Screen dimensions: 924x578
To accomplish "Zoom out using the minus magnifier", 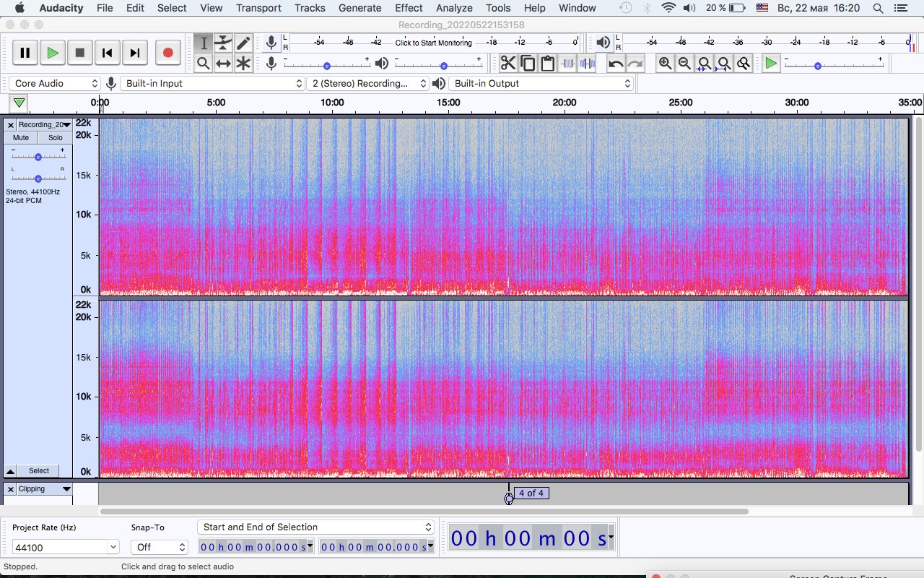I will pyautogui.click(x=684, y=64).
